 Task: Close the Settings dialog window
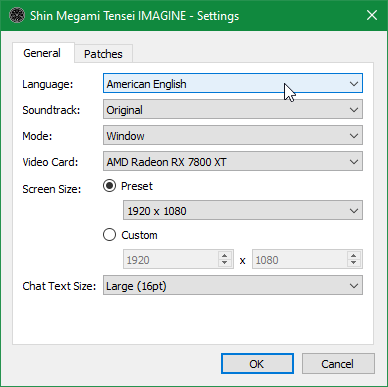pos(372,15)
